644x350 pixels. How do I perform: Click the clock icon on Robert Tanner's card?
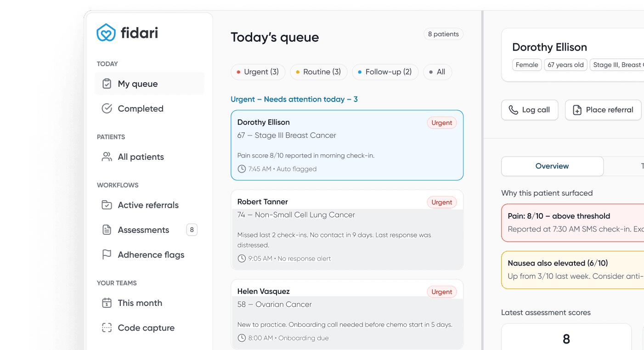[x=242, y=258]
